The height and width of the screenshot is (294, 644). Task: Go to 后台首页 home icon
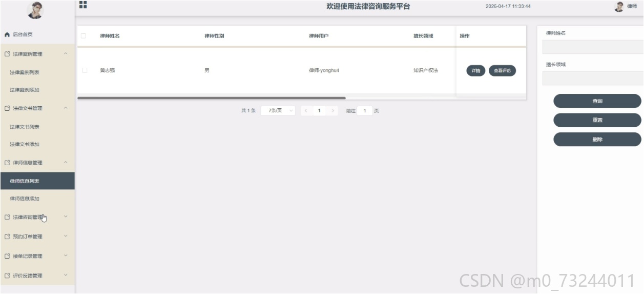tap(7, 34)
